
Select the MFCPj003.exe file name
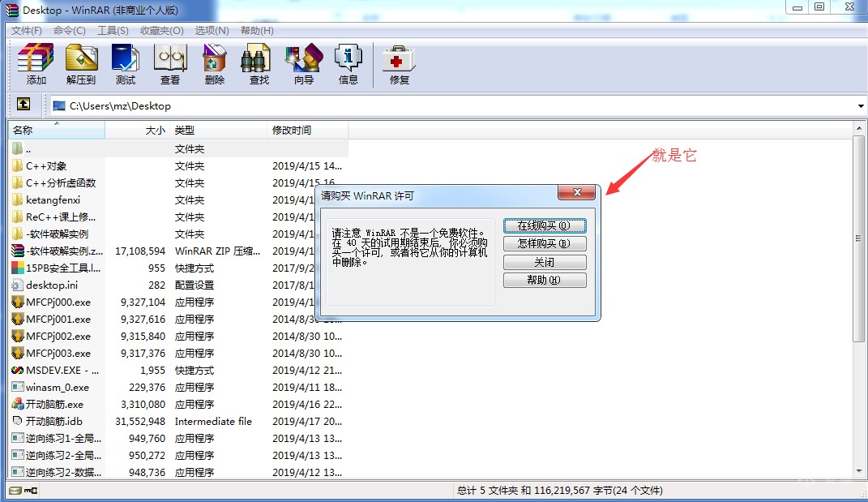(x=58, y=354)
